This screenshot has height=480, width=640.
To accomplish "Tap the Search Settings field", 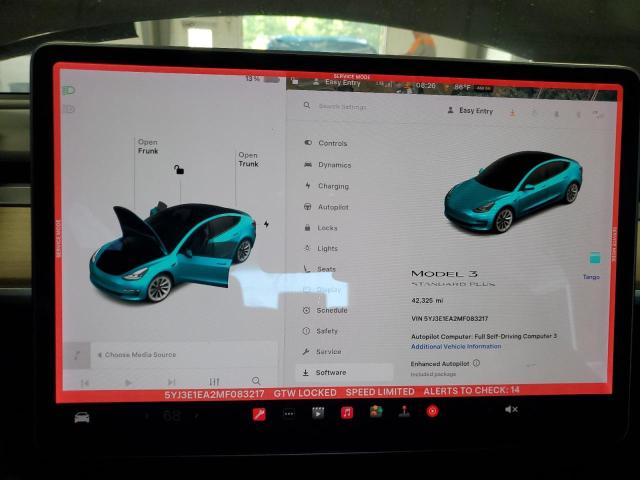I will [x=342, y=107].
